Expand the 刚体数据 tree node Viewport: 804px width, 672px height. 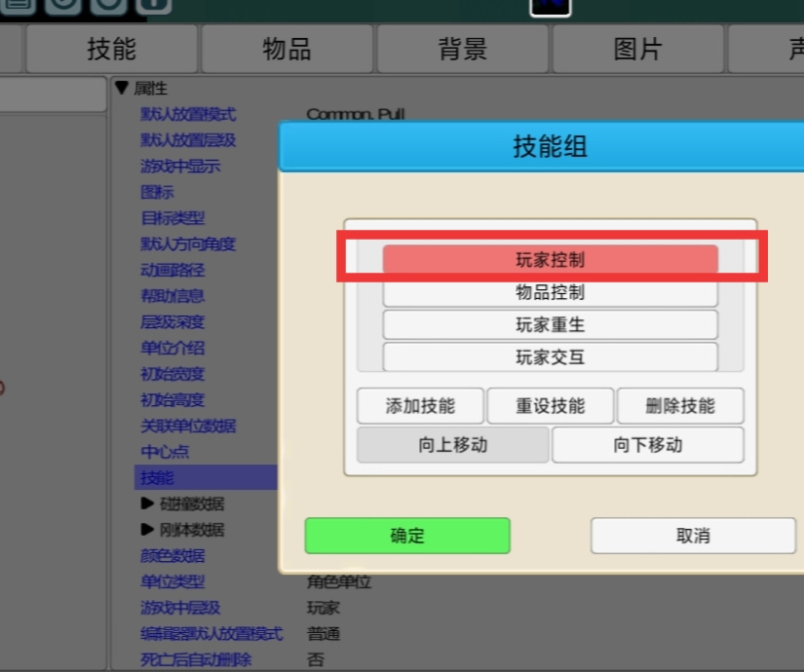coord(147,529)
